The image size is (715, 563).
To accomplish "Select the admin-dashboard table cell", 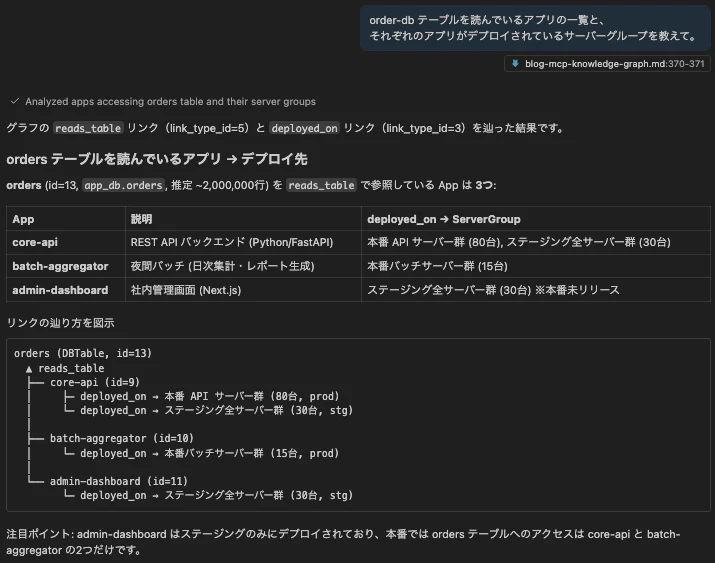I will tap(66, 290).
